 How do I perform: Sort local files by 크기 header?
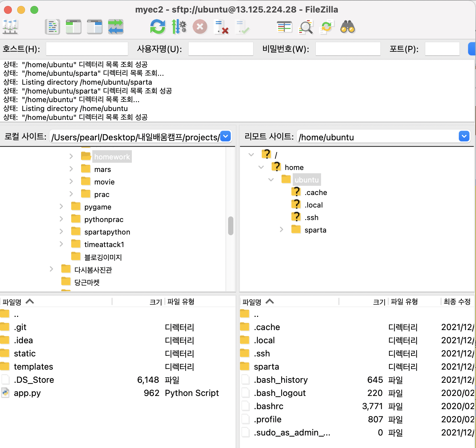(x=138, y=301)
